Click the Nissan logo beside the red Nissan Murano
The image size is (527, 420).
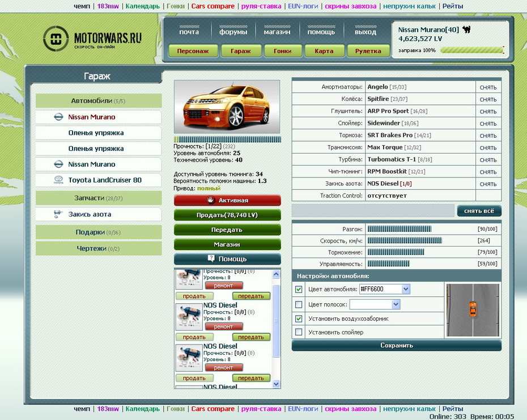pyautogui.click(x=58, y=117)
